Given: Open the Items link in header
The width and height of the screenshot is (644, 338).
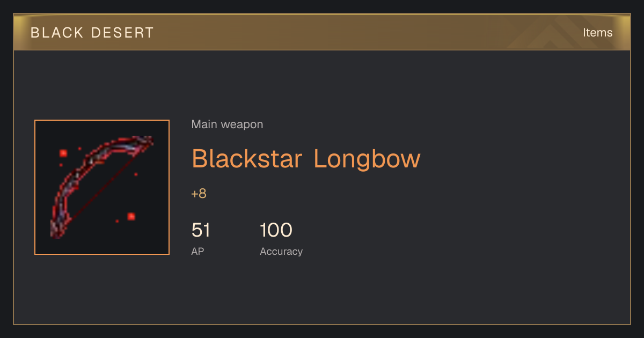Looking at the screenshot, I should pos(597,32).
